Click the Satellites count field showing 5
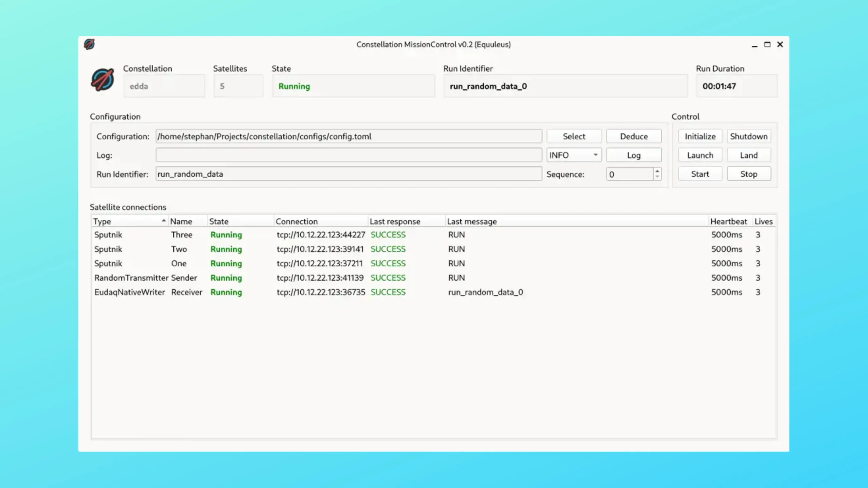868x488 pixels. point(238,86)
